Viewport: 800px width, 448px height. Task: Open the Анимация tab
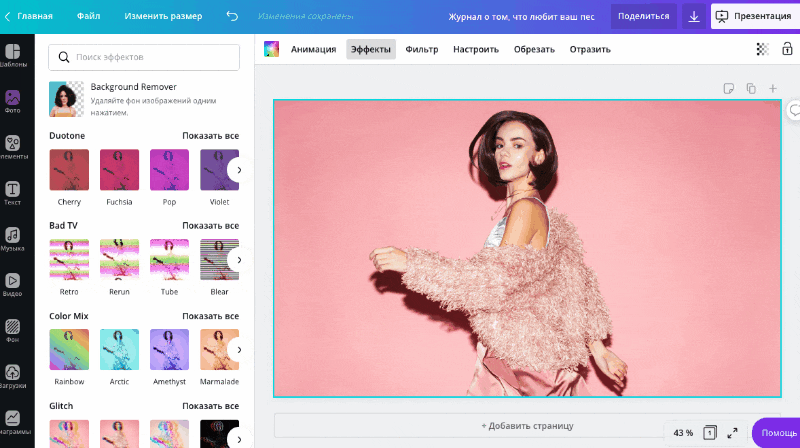313,49
